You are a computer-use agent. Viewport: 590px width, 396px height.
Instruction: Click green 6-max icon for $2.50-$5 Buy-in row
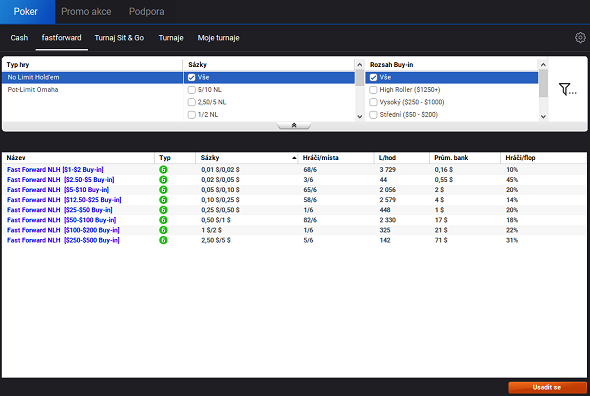pos(163,180)
